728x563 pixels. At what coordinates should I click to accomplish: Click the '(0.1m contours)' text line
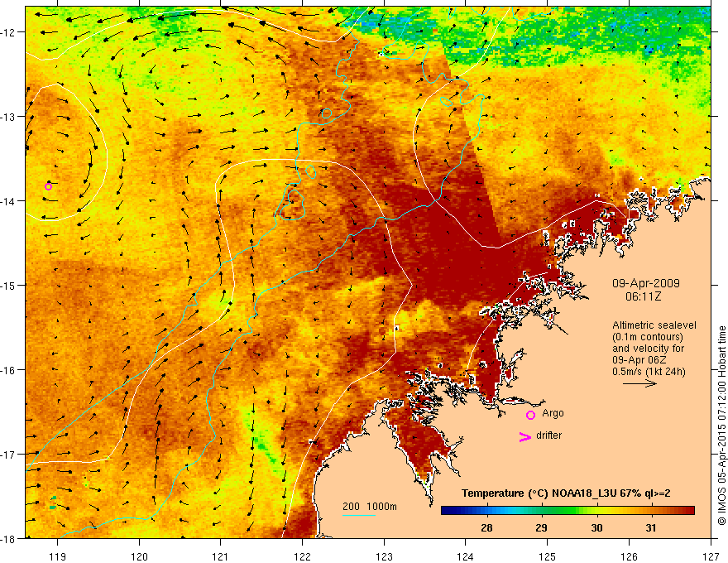(x=648, y=337)
